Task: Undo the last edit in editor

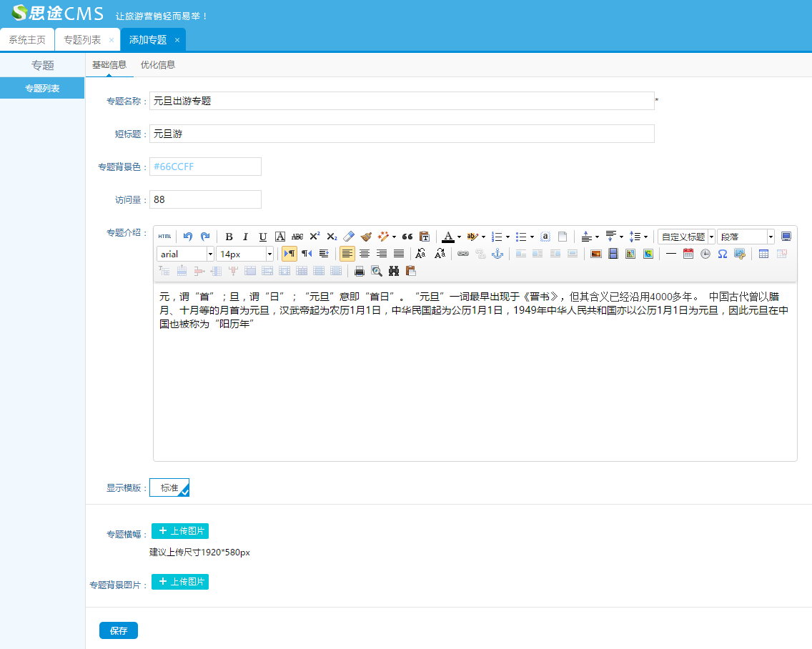Action: (188, 237)
